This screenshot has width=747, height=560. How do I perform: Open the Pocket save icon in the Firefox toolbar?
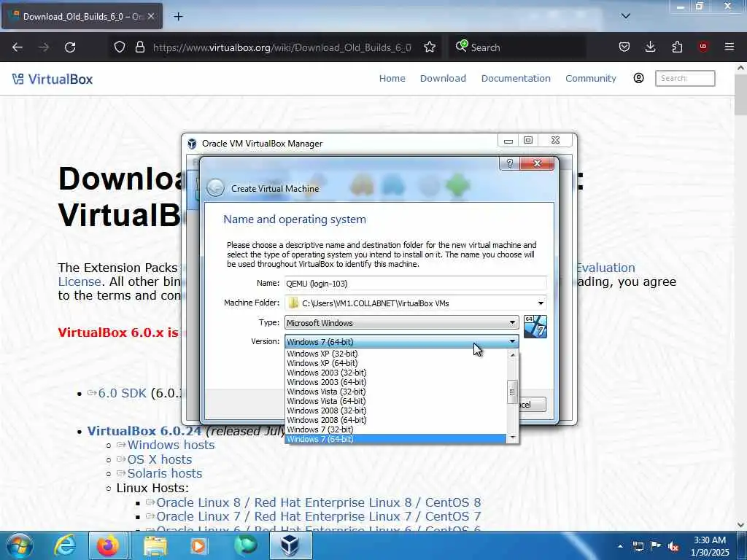pos(624,47)
